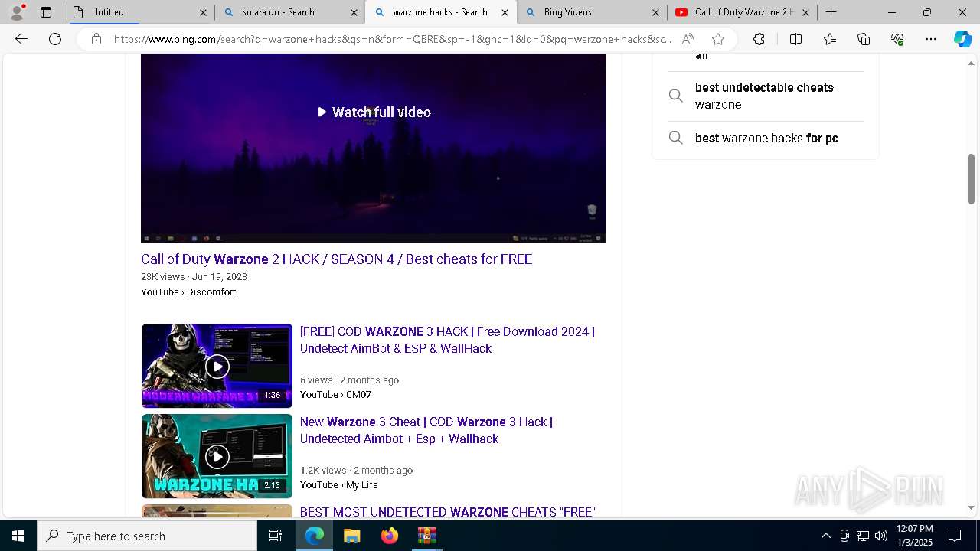Screen dimensions: 980x551
Task: Open the Favorites list
Action: click(830, 39)
